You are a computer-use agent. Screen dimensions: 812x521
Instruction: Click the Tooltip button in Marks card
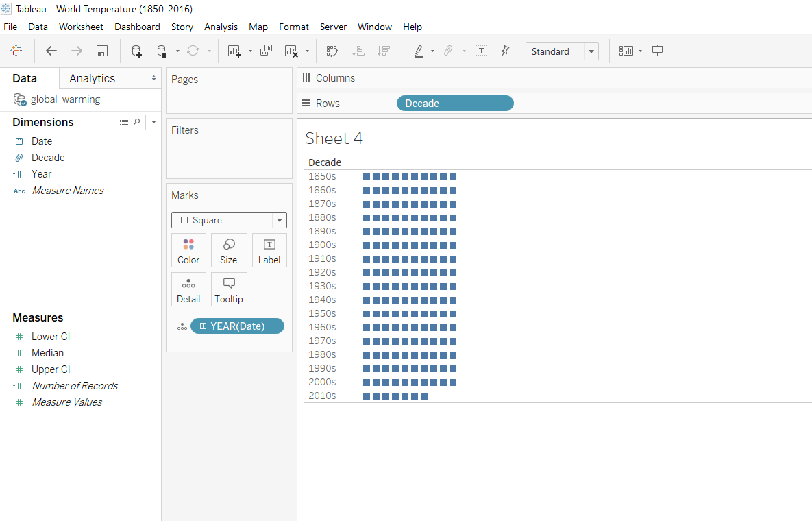(x=229, y=289)
